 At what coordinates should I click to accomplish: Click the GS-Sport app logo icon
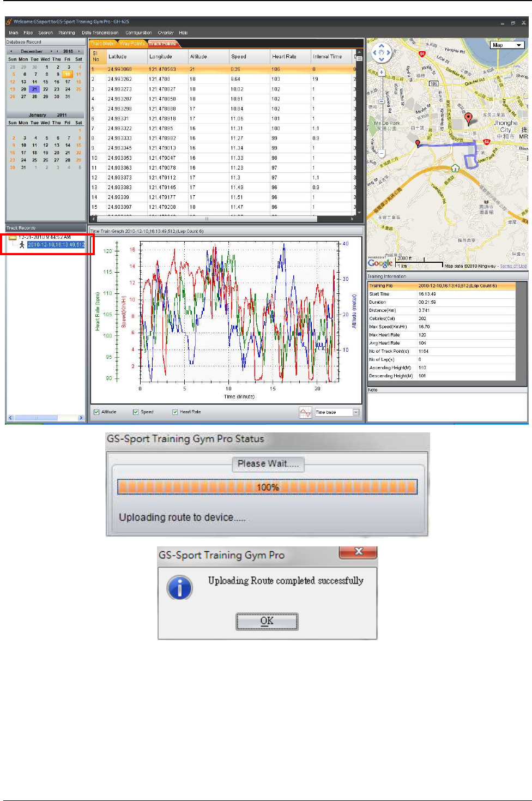pos(9,22)
